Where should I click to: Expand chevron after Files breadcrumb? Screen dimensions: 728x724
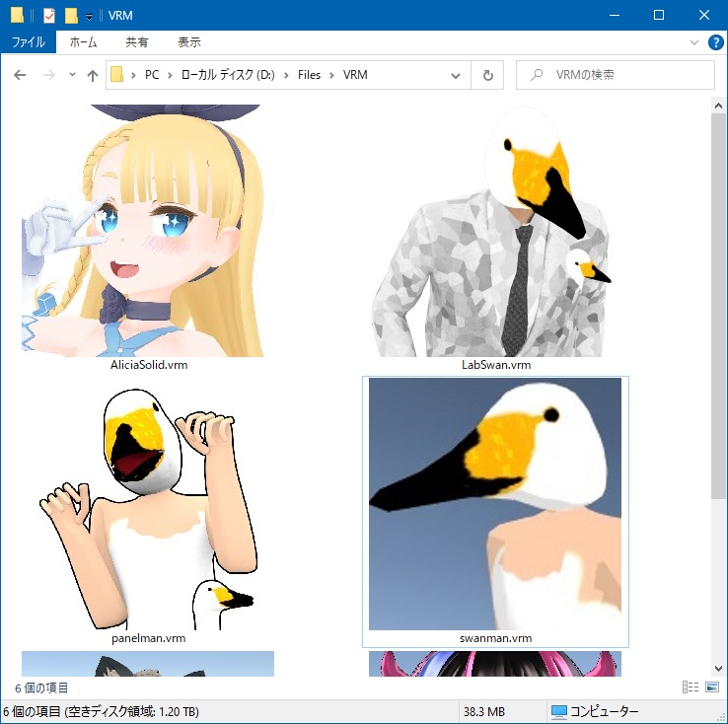(x=331, y=75)
